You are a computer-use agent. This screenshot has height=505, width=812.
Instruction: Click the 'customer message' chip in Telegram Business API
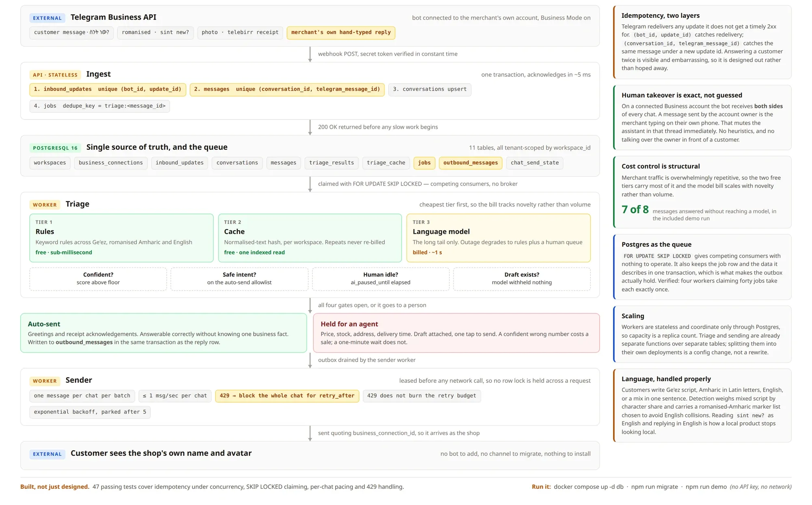[71, 32]
